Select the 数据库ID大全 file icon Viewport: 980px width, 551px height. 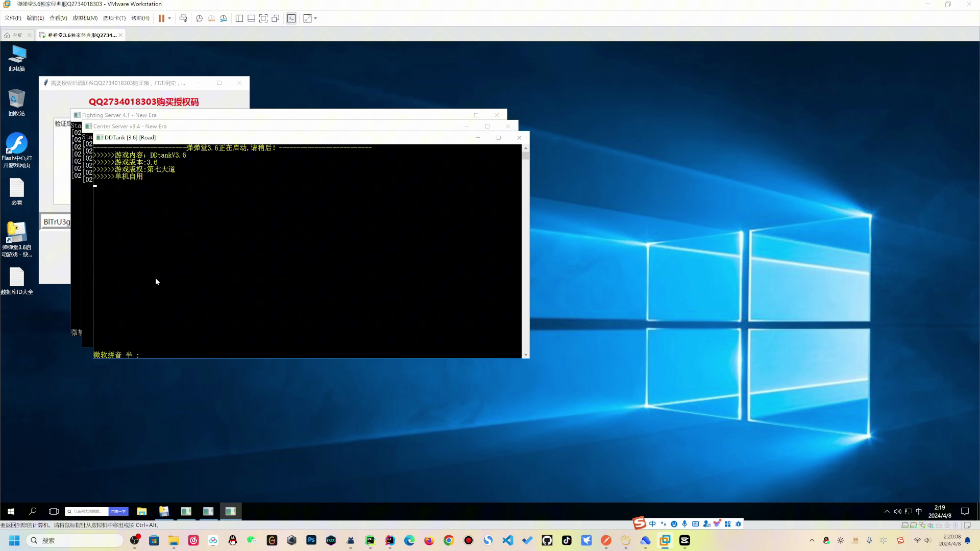pos(16,282)
